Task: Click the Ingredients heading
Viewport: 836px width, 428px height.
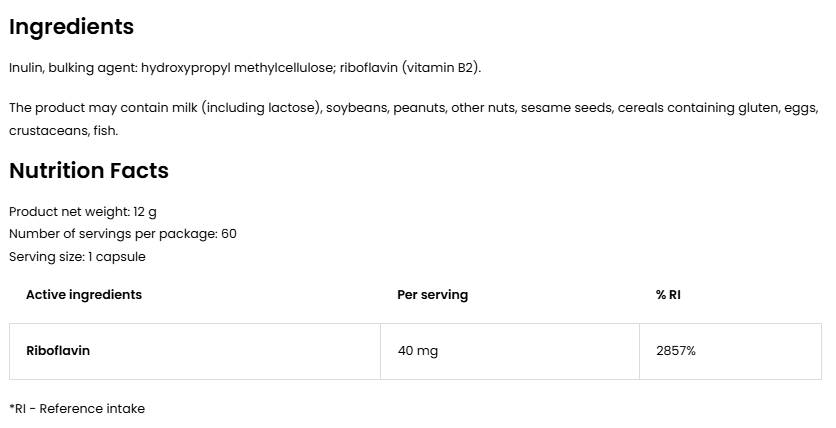Action: coord(71,27)
